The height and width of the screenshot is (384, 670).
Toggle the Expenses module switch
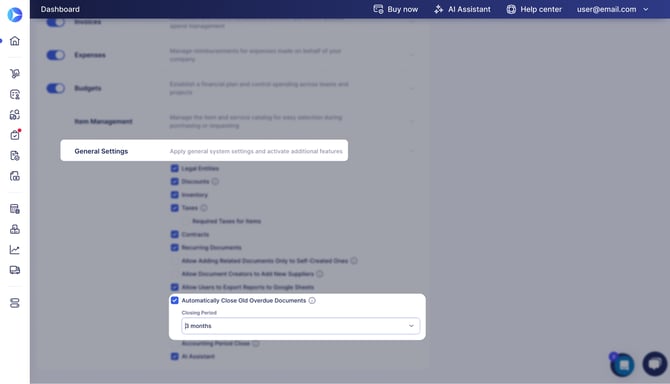(56, 55)
